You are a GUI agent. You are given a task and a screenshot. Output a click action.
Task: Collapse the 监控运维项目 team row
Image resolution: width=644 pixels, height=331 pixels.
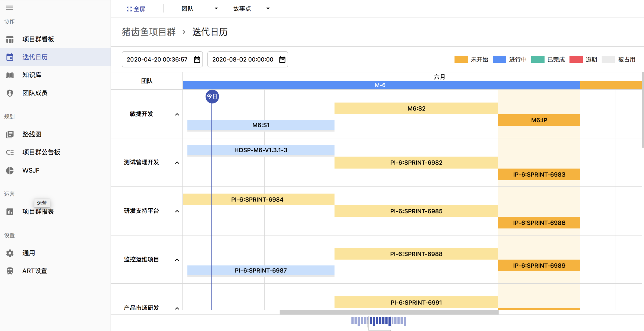pos(177,260)
